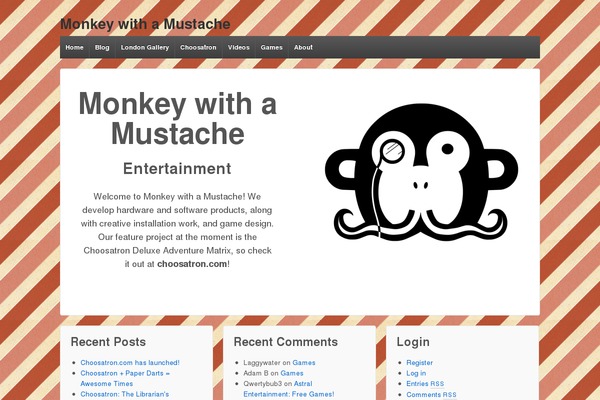Image resolution: width=600 pixels, height=400 pixels.
Task: Go to the Blog page
Action: coord(102,47)
